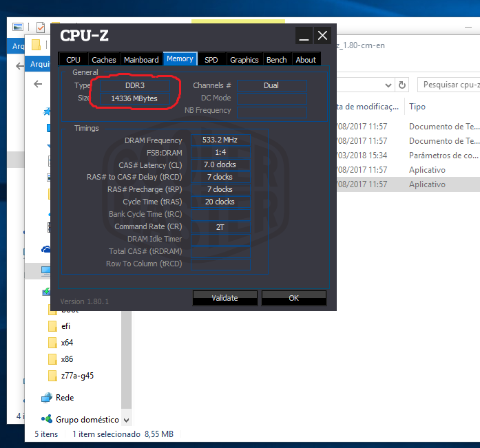Viewport: 480px width, 448px height.
Task: Click the FSB:DRAM value 1:4
Action: pyautogui.click(x=220, y=152)
